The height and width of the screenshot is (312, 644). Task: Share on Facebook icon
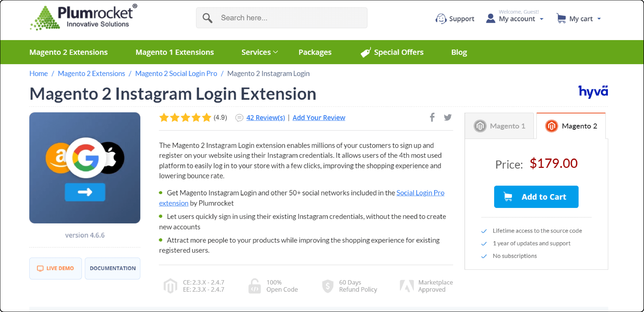(432, 117)
